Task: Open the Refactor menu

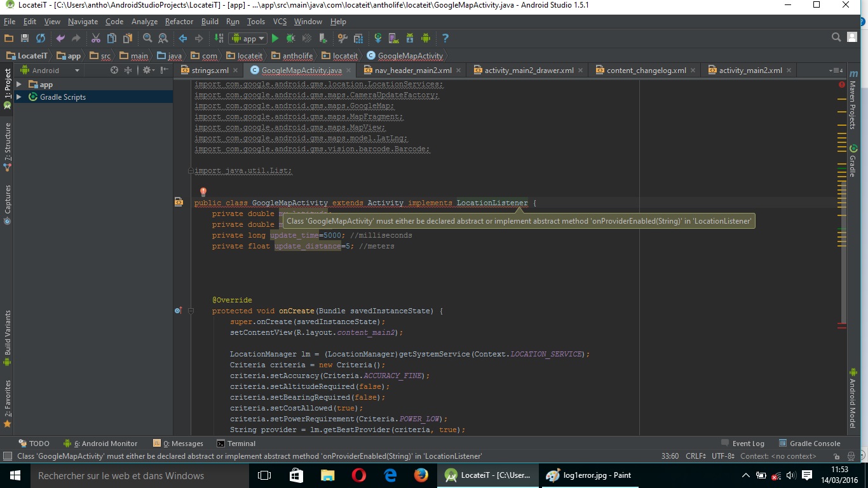Action: pyautogui.click(x=179, y=22)
